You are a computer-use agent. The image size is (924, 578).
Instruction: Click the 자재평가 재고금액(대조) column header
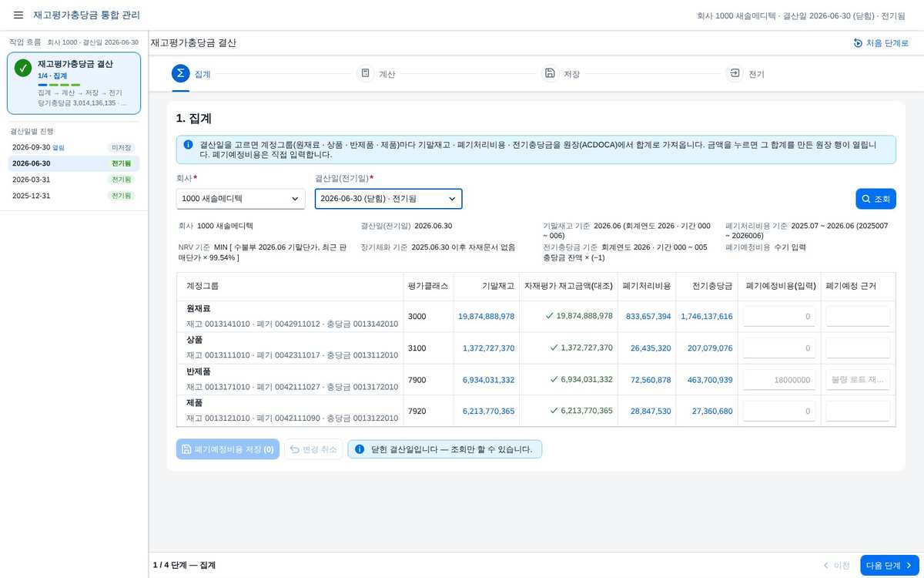tap(568, 286)
